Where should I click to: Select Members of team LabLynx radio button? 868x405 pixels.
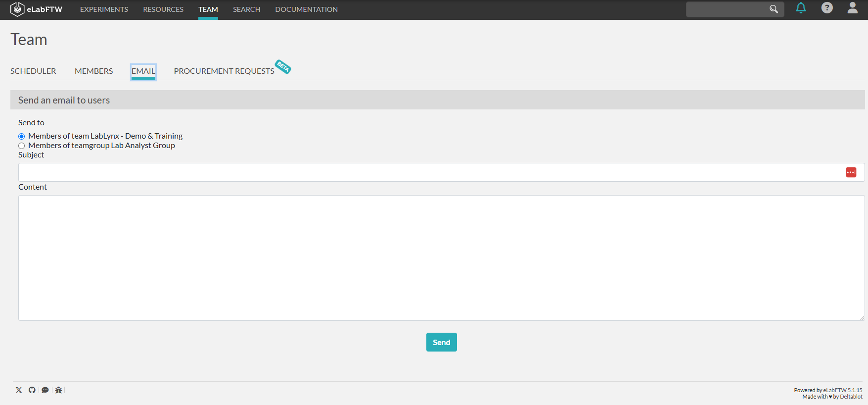pos(22,137)
